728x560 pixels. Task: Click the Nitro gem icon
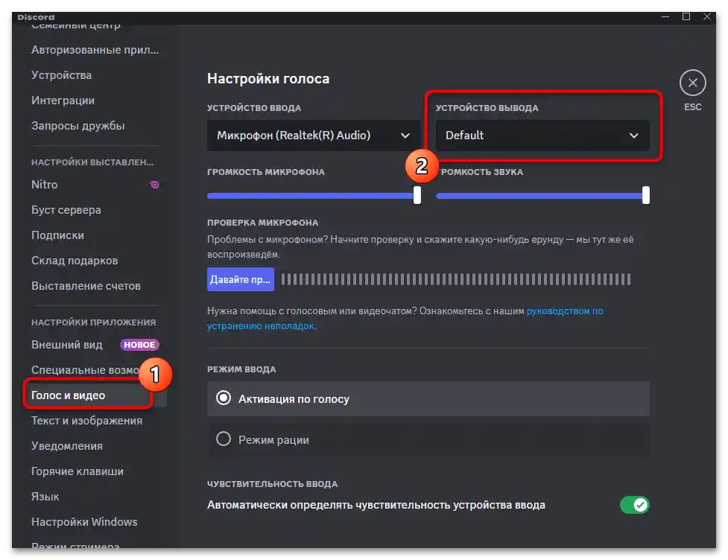click(154, 184)
